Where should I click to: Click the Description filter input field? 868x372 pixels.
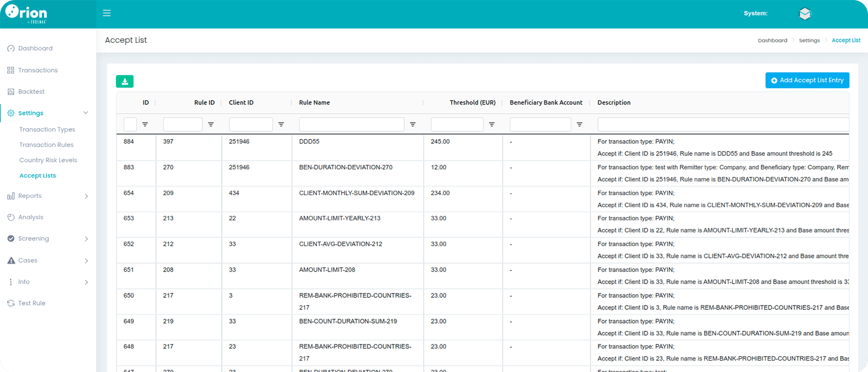723,125
